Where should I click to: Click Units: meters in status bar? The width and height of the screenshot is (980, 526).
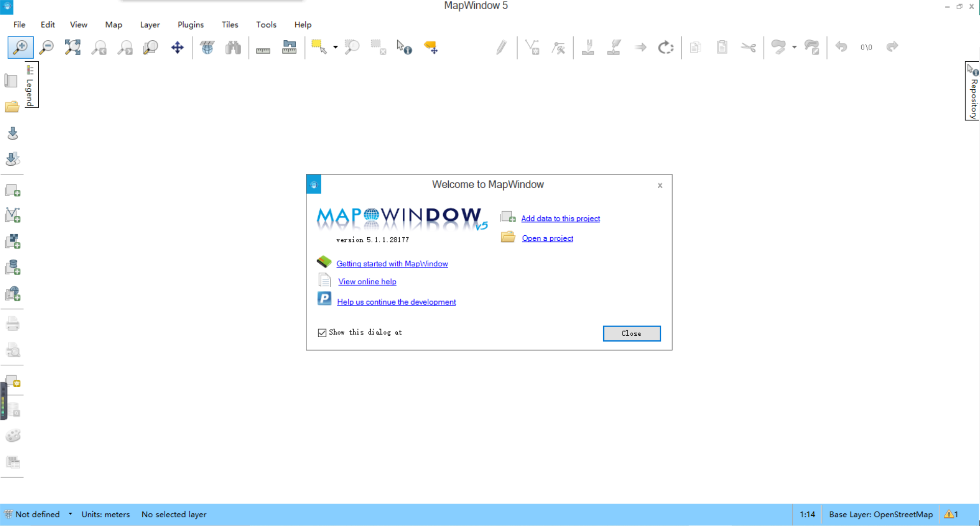pos(106,514)
